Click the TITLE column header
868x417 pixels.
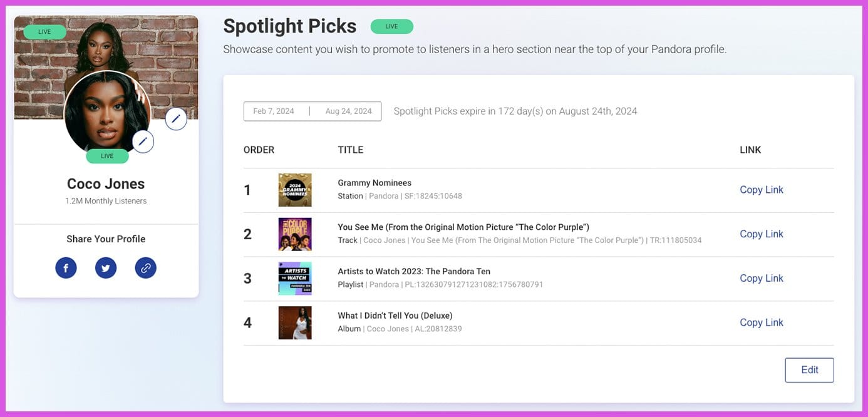coord(350,150)
